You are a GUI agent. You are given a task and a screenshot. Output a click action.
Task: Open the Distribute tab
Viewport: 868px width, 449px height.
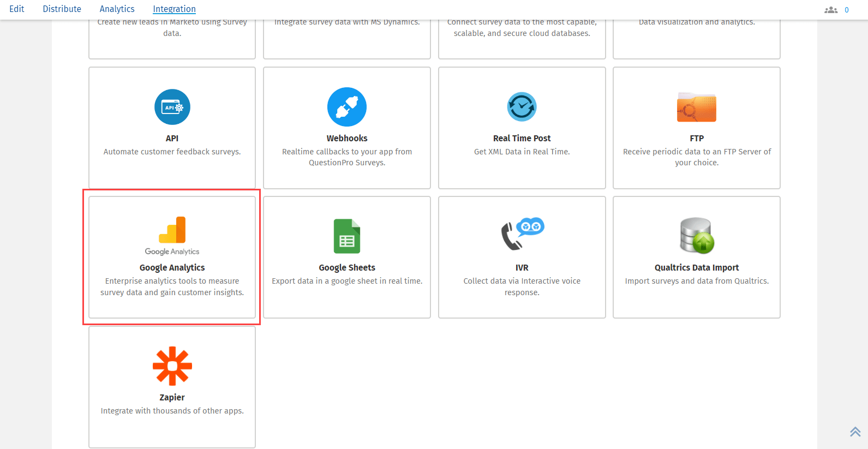coord(62,9)
